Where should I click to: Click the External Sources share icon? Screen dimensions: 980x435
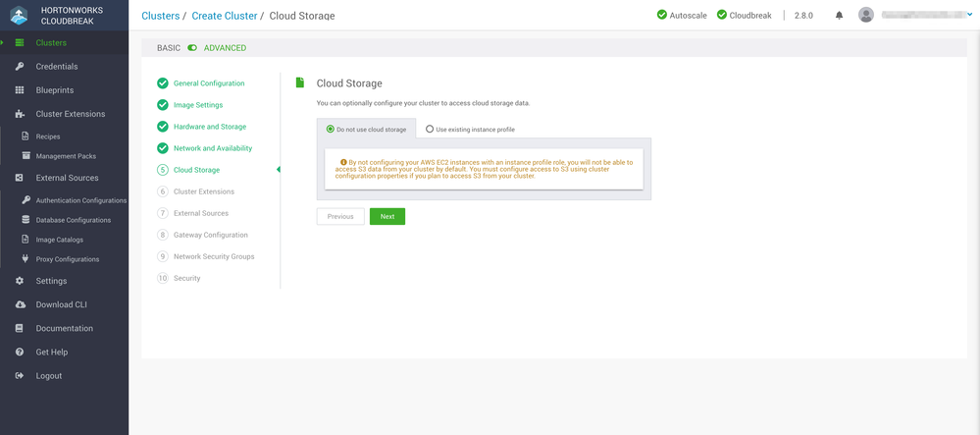point(20,178)
